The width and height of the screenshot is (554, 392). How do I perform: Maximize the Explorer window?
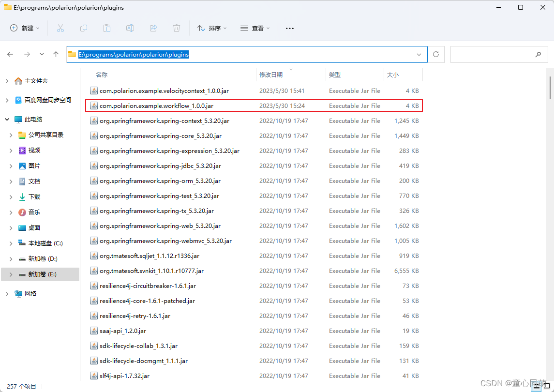point(521,7)
